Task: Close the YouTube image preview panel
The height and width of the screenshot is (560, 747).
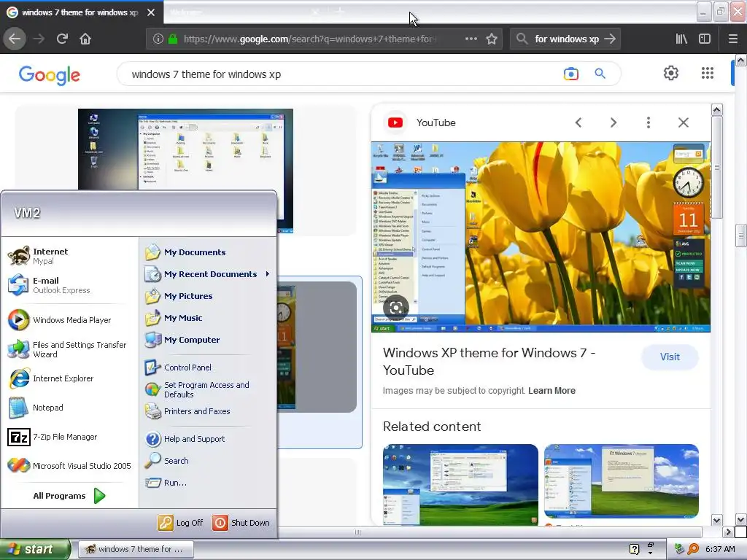Action: [x=683, y=122]
